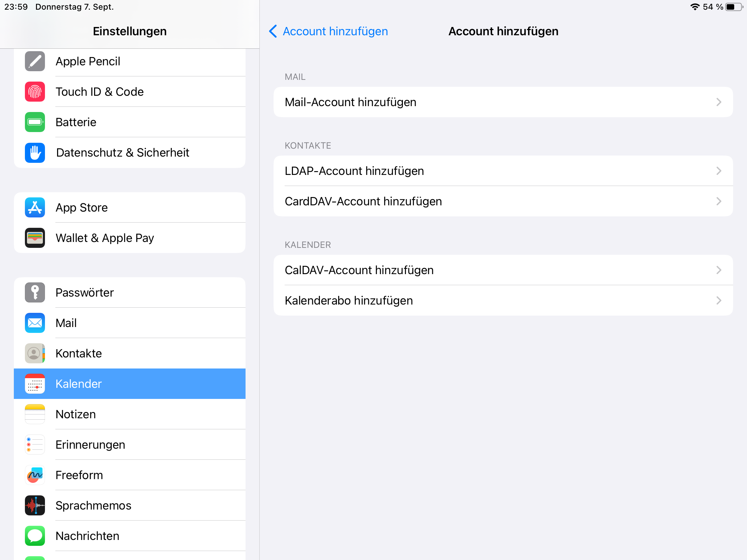
Task: Tap the green Batterie icon
Action: pyautogui.click(x=35, y=122)
